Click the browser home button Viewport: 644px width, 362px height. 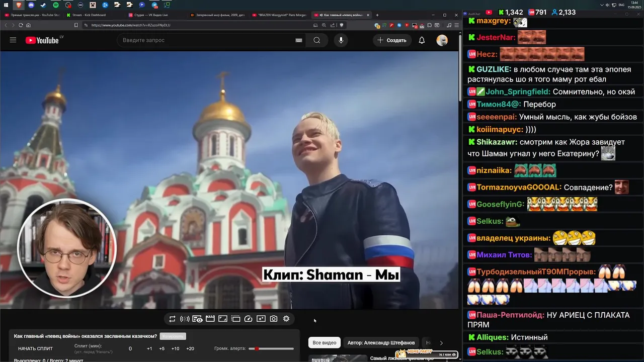pos(29,25)
